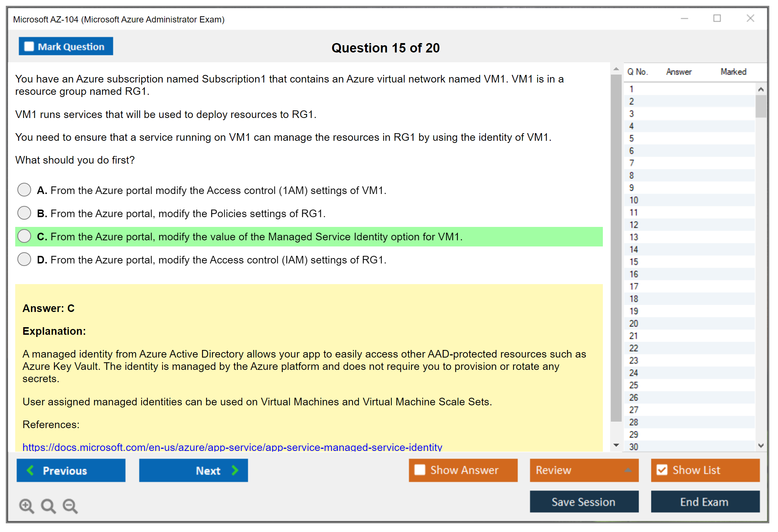Click question pane scroll-down arrow
This screenshot has width=778, height=532.
click(616, 445)
